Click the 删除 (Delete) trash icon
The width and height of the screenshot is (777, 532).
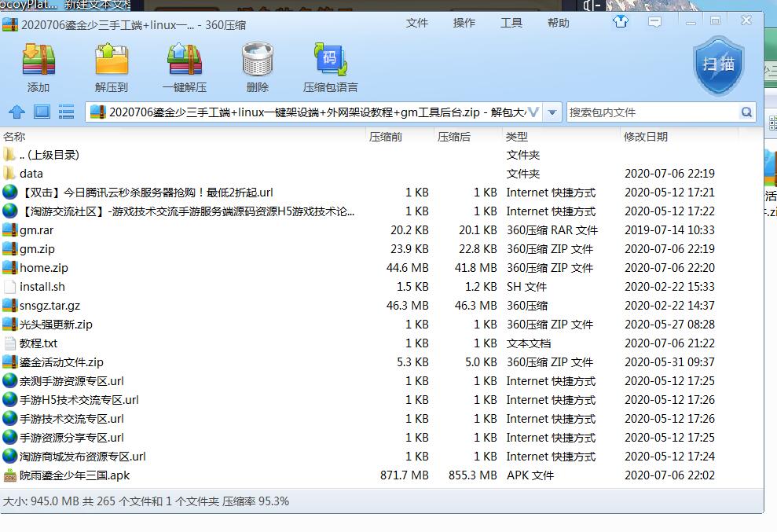coord(257,67)
